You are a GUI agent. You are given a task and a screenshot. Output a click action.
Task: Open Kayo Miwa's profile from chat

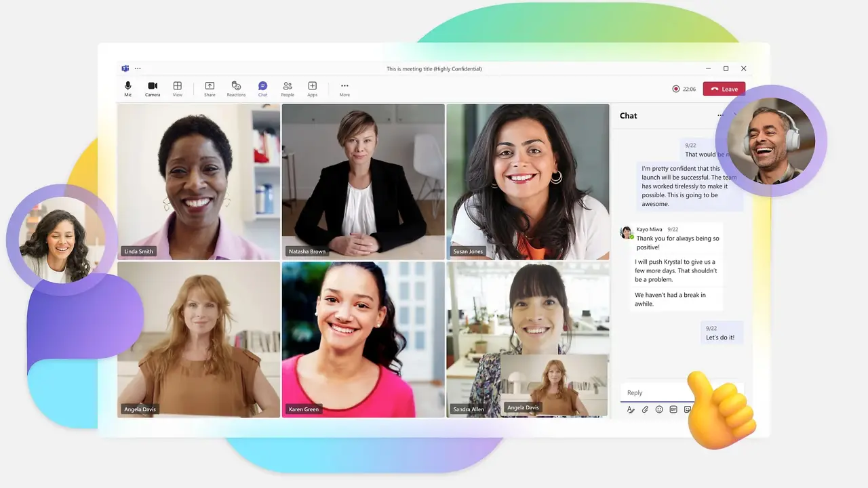[x=626, y=232]
